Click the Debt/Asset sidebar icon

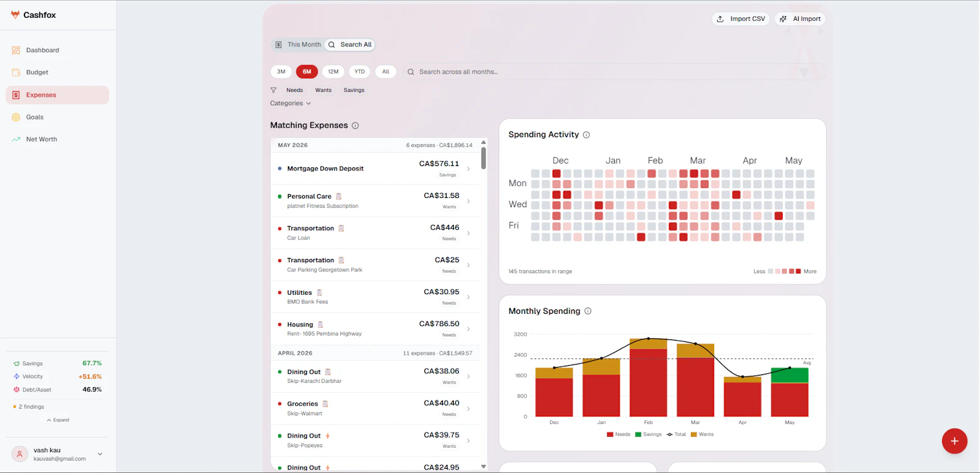pos(17,390)
